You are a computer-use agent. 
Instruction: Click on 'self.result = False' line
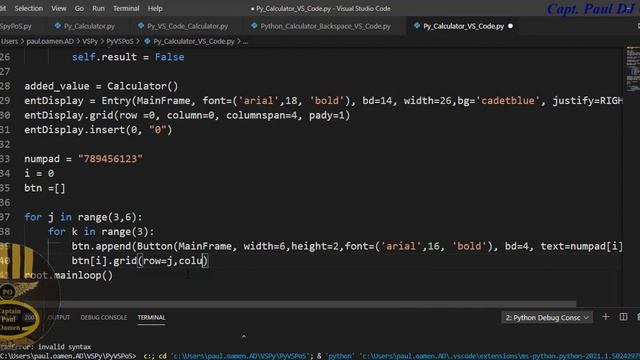click(128, 57)
